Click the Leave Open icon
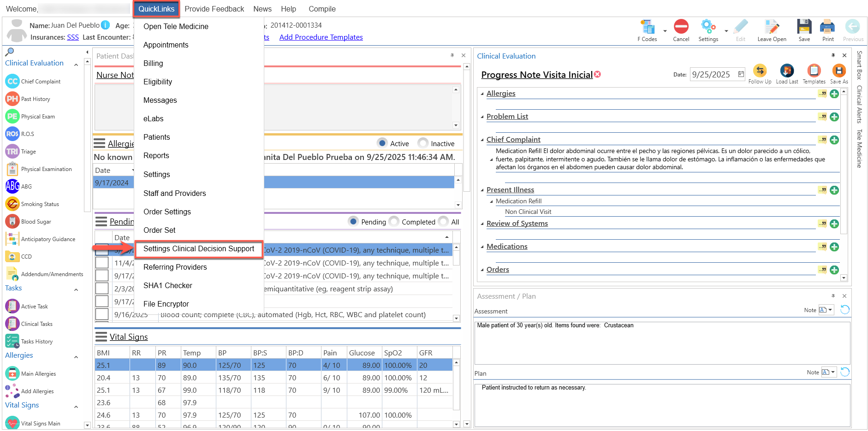Viewport: 868px width, 431px height. click(772, 27)
